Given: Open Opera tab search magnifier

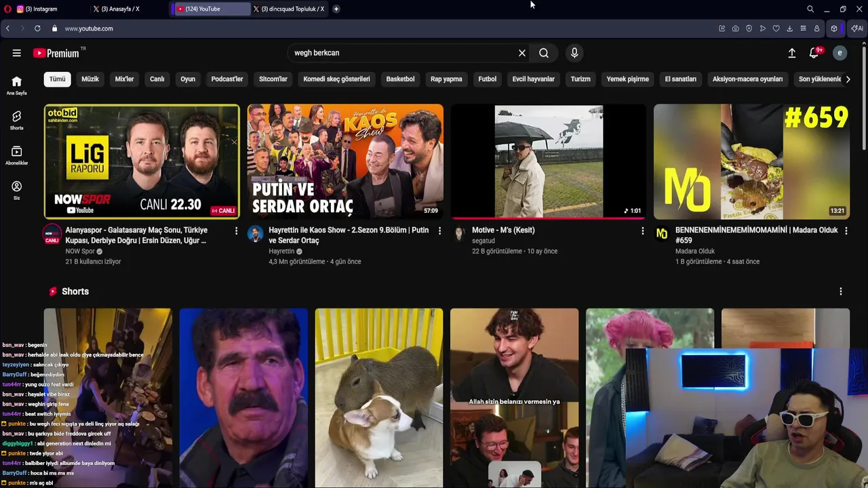Looking at the screenshot, I should [x=810, y=9].
